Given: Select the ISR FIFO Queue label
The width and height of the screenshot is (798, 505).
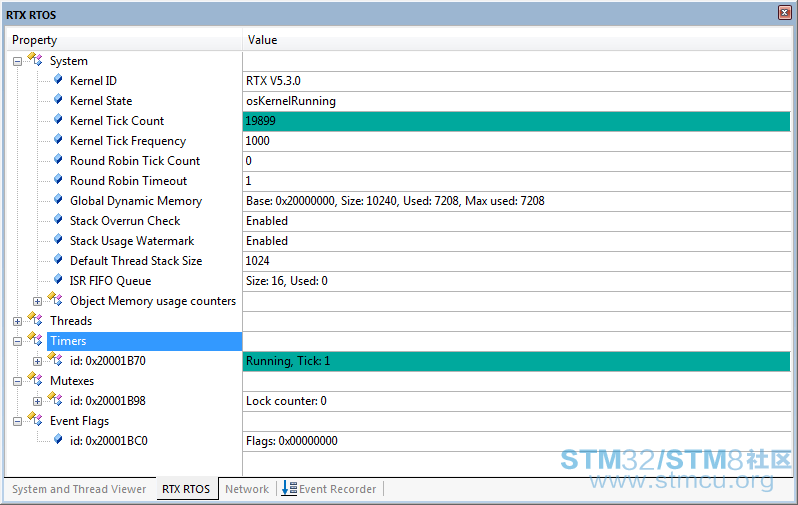Looking at the screenshot, I should 110,281.
